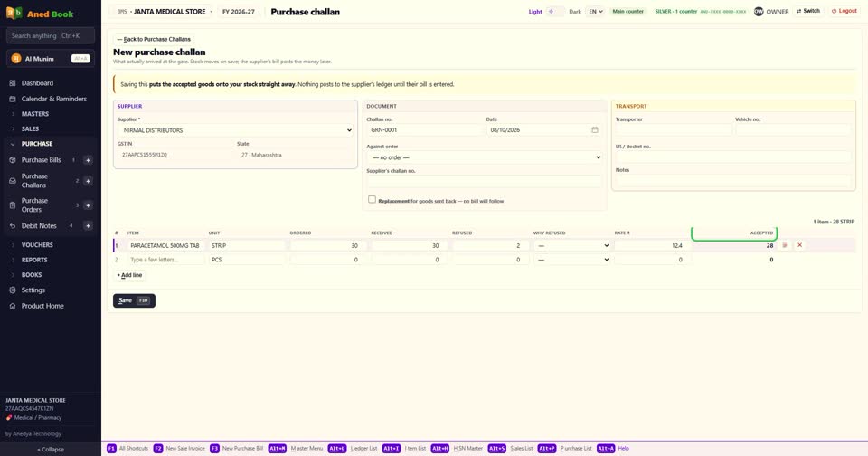Click the plus icon beside Purchase Challans
868x456 pixels.
(88, 181)
